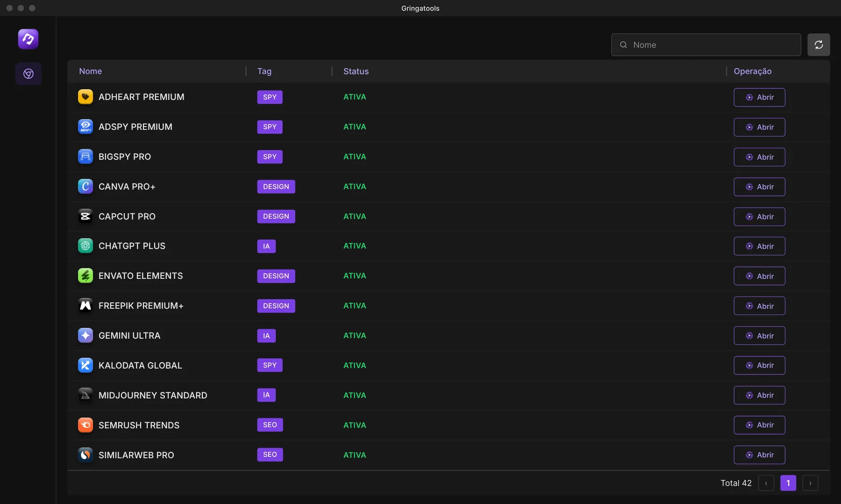Click the SIMILARWEB PRO app icon
This screenshot has width=841, height=504.
tap(86, 455)
